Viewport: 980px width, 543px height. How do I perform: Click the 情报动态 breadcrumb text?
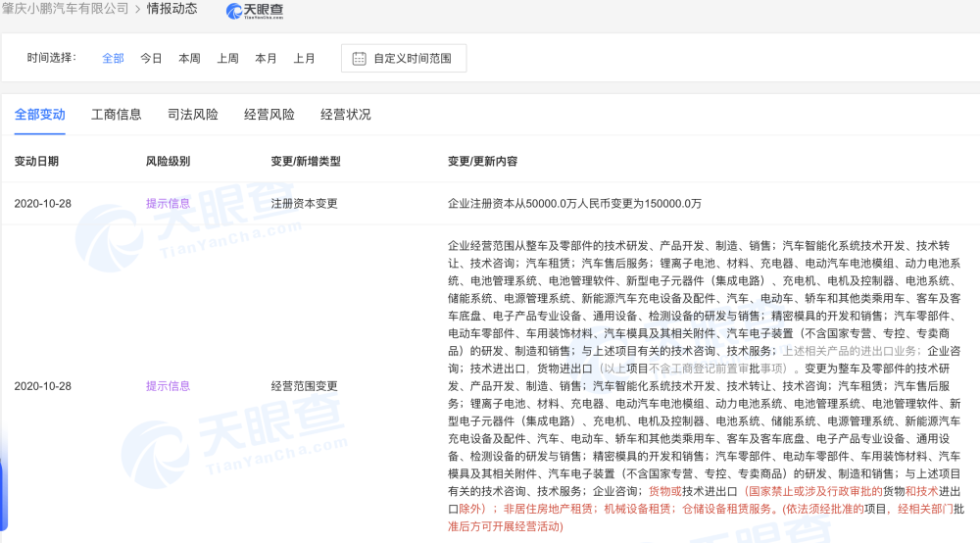tap(171, 9)
